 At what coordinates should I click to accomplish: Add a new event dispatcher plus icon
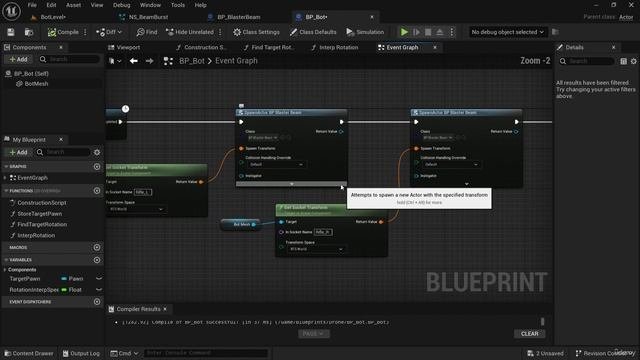pyautogui.click(x=97, y=302)
